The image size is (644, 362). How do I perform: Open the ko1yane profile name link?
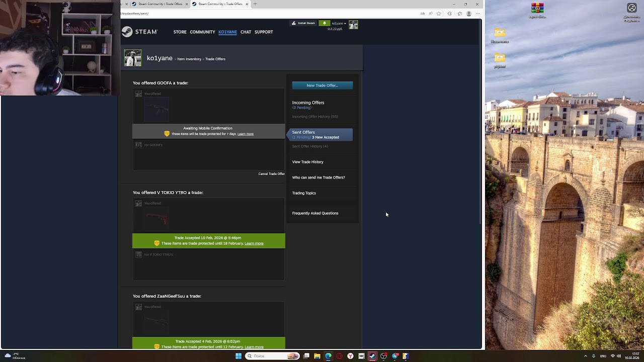(159, 58)
